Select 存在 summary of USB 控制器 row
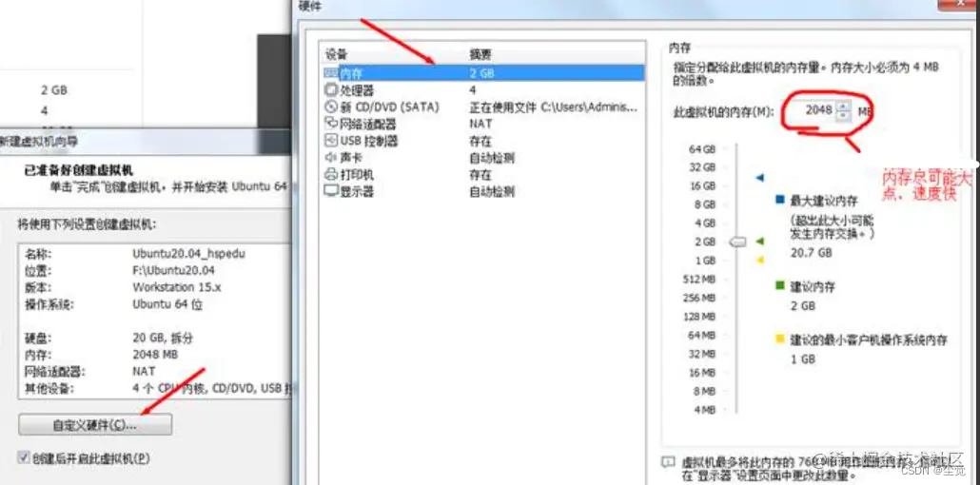980x485 pixels. [x=480, y=141]
